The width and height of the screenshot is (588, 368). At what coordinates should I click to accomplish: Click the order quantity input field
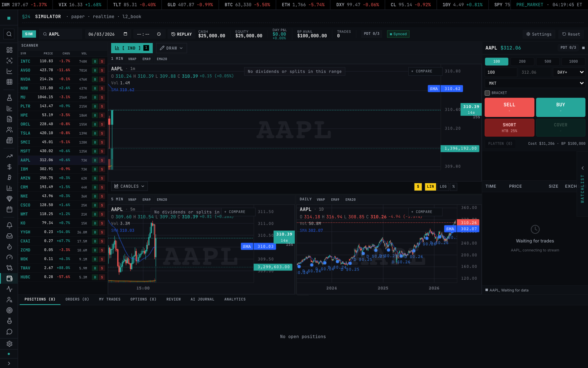[x=501, y=72]
